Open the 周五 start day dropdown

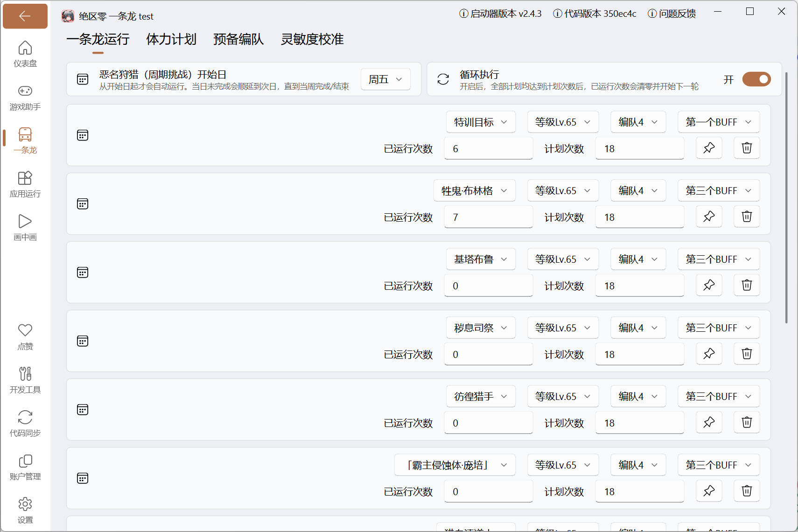point(385,79)
